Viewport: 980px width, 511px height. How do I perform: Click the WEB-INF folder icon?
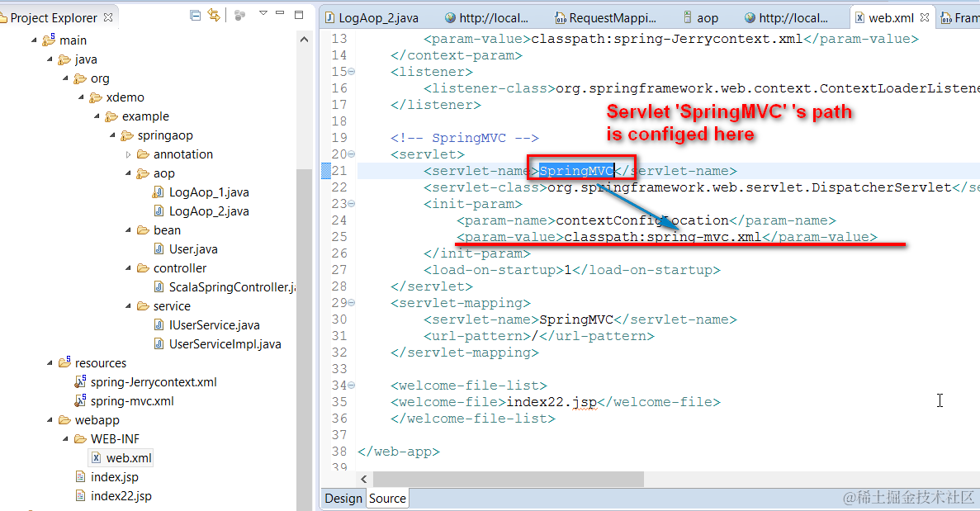point(81,438)
